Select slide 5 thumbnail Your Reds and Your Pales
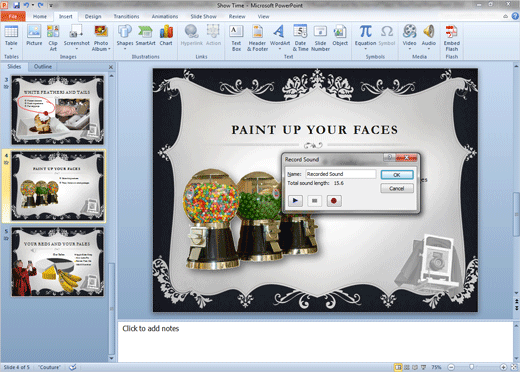The width and height of the screenshot is (520, 372). pyautogui.click(x=58, y=262)
